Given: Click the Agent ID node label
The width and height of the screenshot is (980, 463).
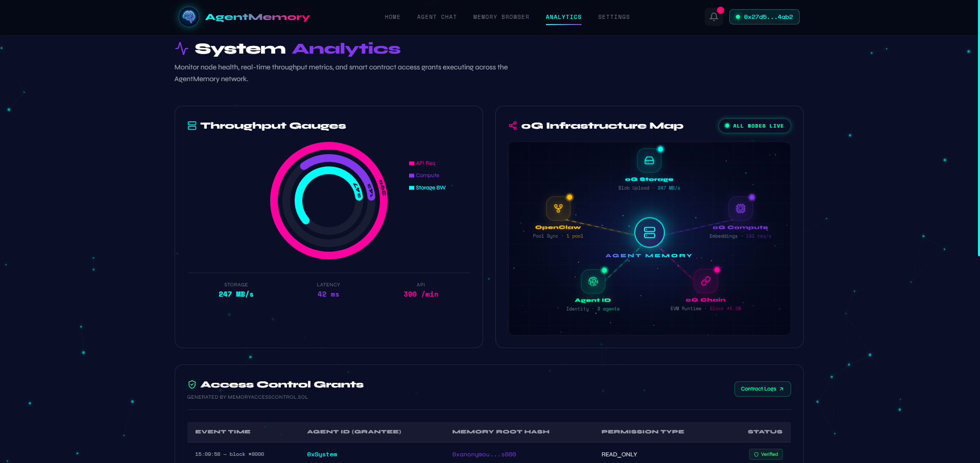Looking at the screenshot, I should [593, 301].
